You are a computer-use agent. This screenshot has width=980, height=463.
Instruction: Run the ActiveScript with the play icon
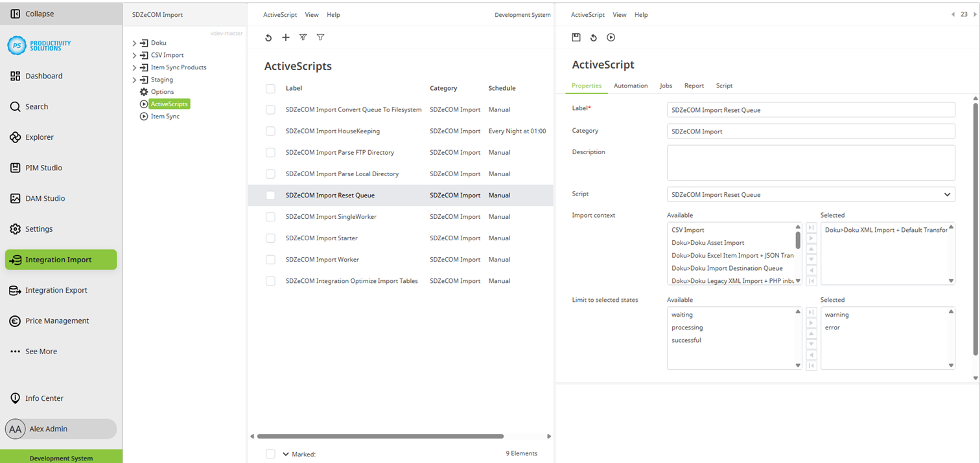pos(610,38)
